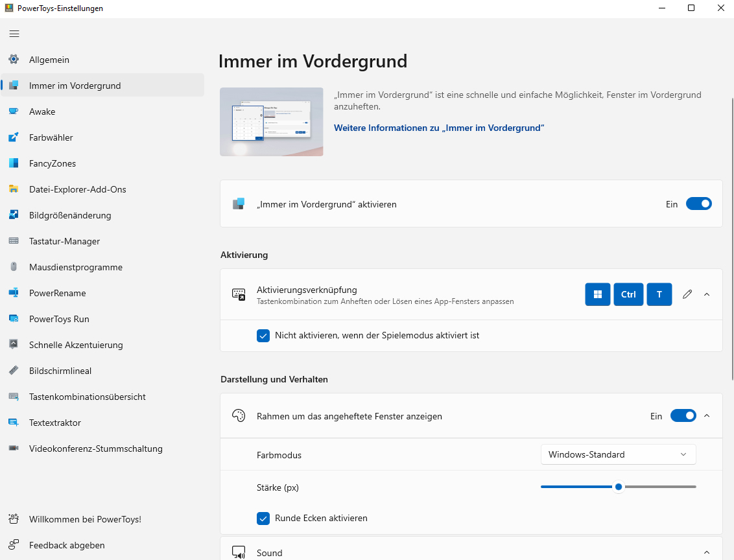Toggle Rahmen um das angeheftete Fenster switch
The width and height of the screenshot is (734, 560).
[x=683, y=416]
